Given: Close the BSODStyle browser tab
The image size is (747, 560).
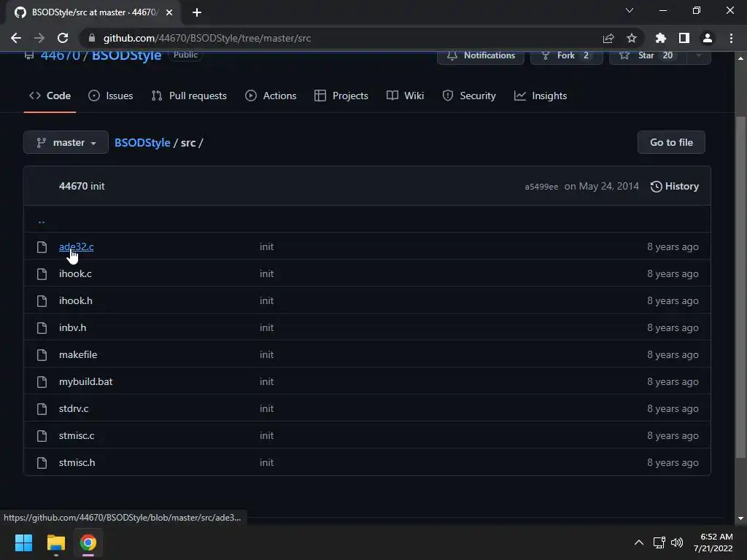Looking at the screenshot, I should tap(169, 12).
